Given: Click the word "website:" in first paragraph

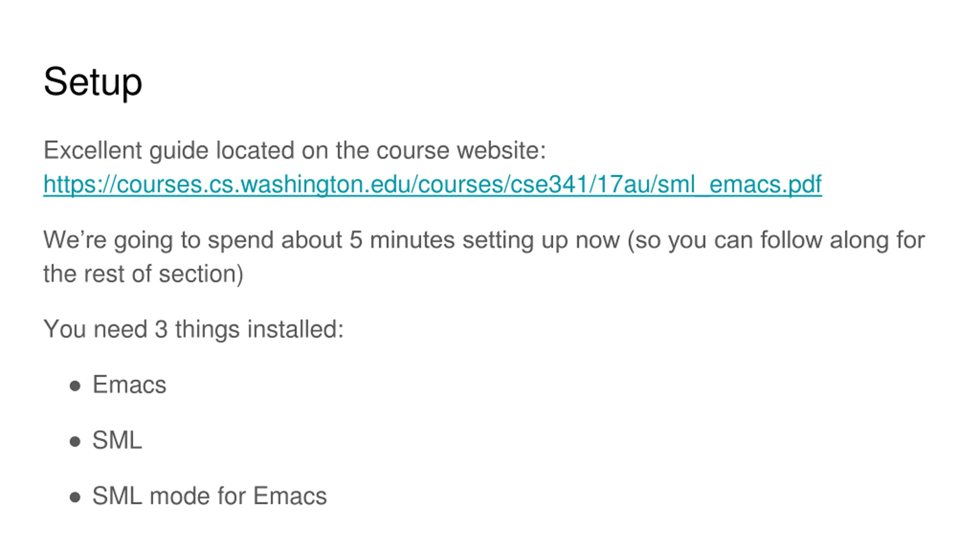Looking at the screenshot, I should (501, 150).
